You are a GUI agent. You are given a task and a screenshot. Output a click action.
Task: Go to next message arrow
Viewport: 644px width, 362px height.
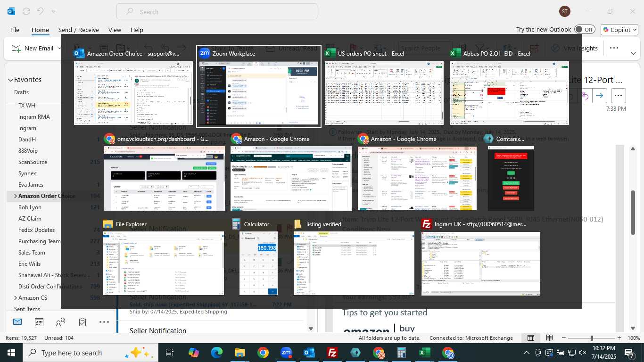[599, 96]
